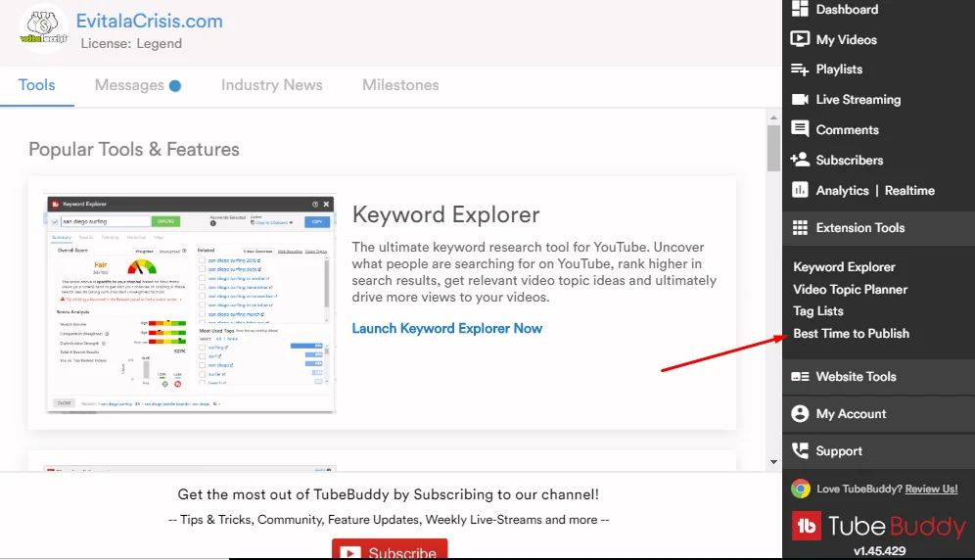Select Video Topic Planner
Image resolution: width=975 pixels, height=560 pixels.
pos(850,290)
